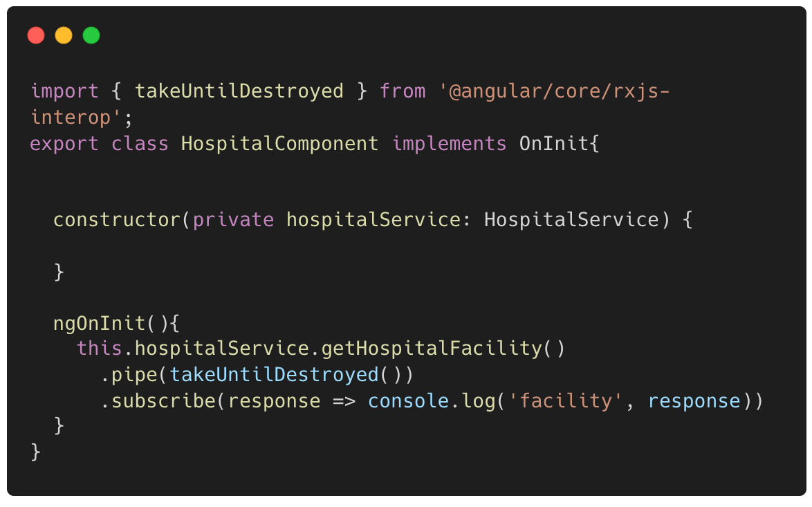The image size is (812, 507).
Task: Click the ngOnInit method name
Action: coord(100,324)
